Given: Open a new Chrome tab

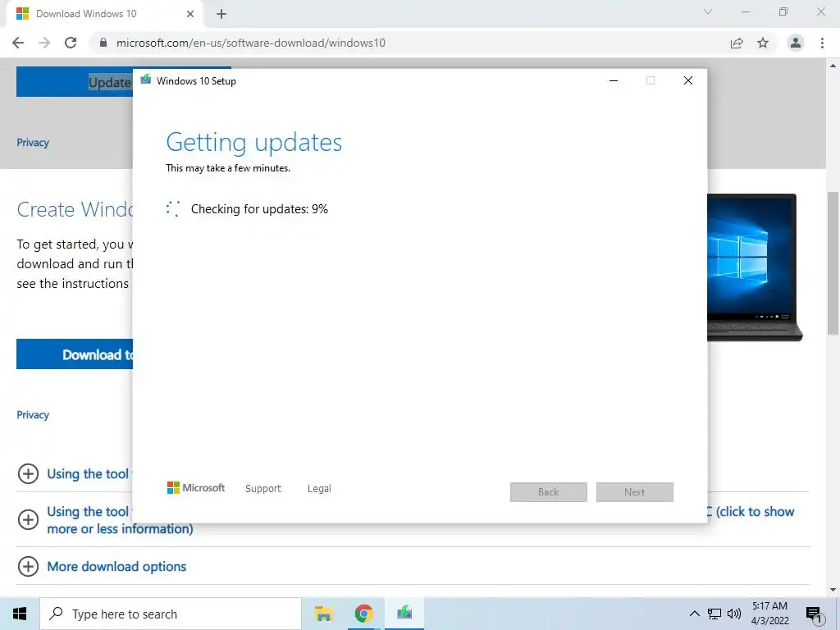Looking at the screenshot, I should (221, 15).
